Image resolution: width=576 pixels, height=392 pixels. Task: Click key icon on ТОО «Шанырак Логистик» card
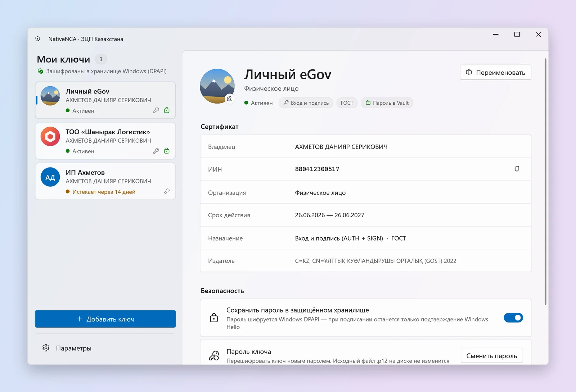pos(156,151)
